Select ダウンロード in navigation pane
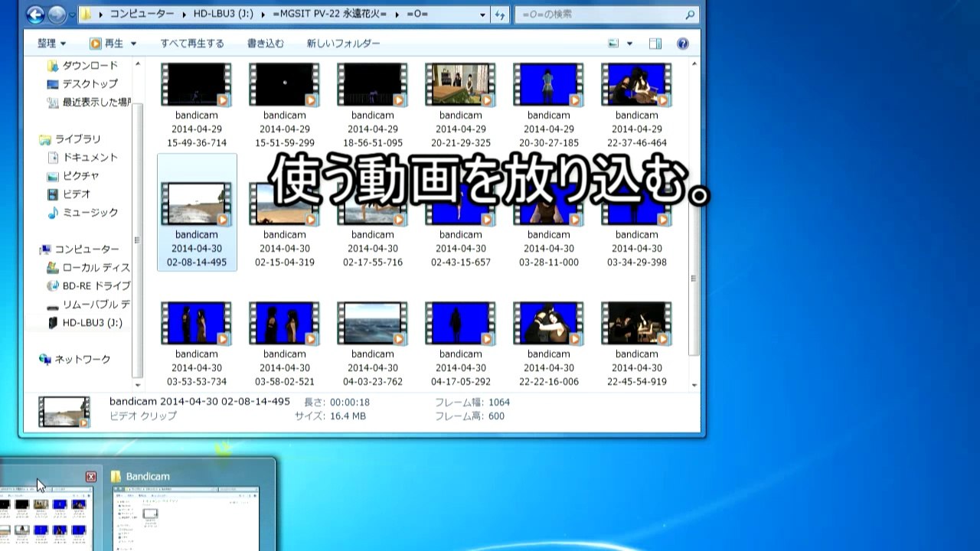Screen dimensions: 980x551 83,66
